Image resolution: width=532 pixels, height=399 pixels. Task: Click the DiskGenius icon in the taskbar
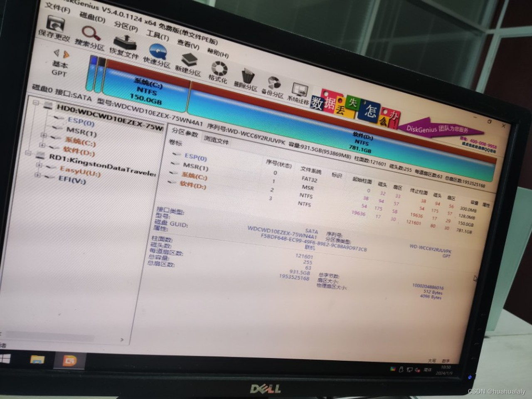coord(69,361)
